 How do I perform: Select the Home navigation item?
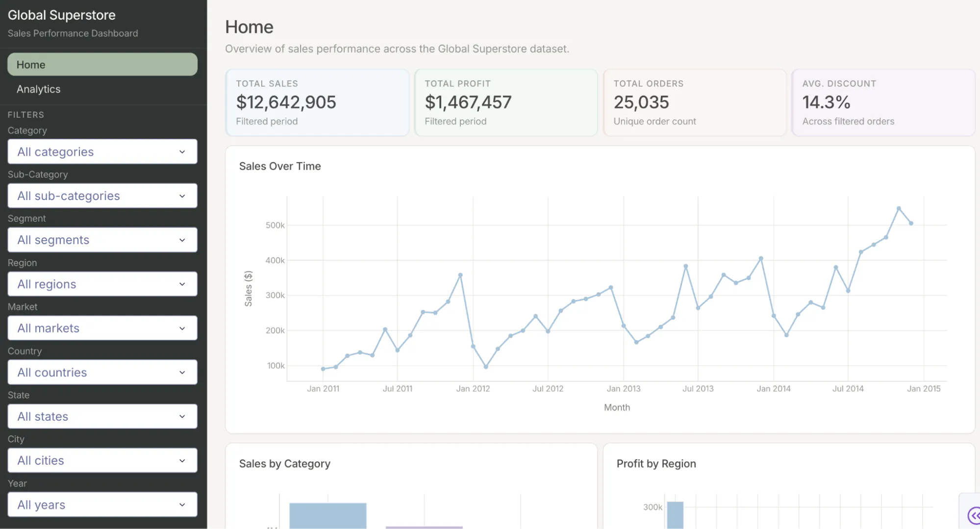102,64
